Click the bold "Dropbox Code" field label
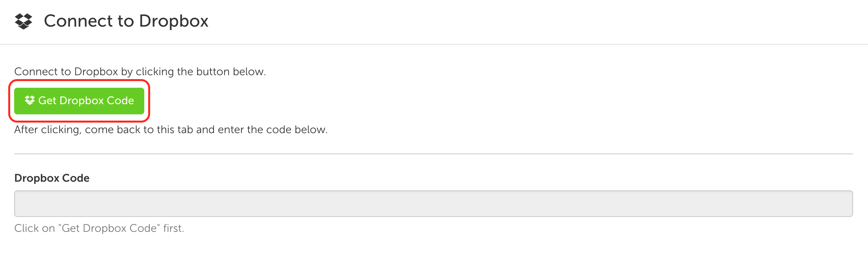Viewport: 868px width, 271px height. coord(52,178)
